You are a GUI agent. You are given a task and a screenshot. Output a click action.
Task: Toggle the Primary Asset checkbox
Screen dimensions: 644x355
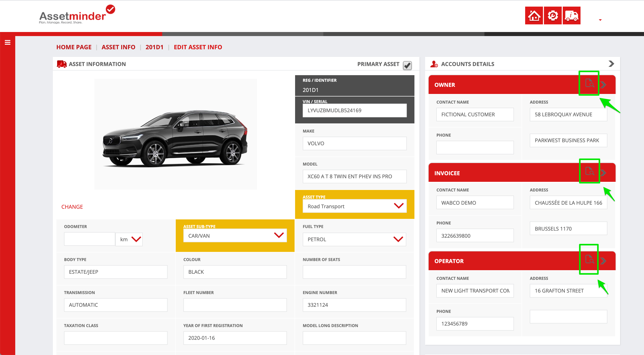tap(407, 65)
